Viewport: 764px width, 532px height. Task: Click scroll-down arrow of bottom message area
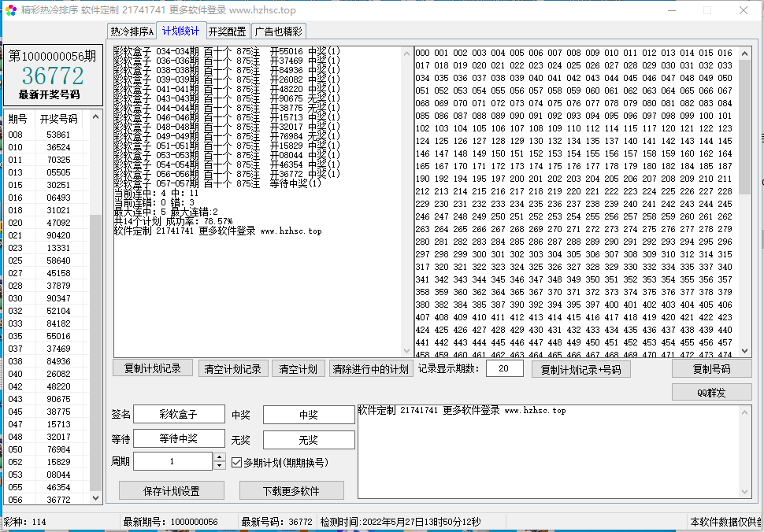(x=744, y=492)
